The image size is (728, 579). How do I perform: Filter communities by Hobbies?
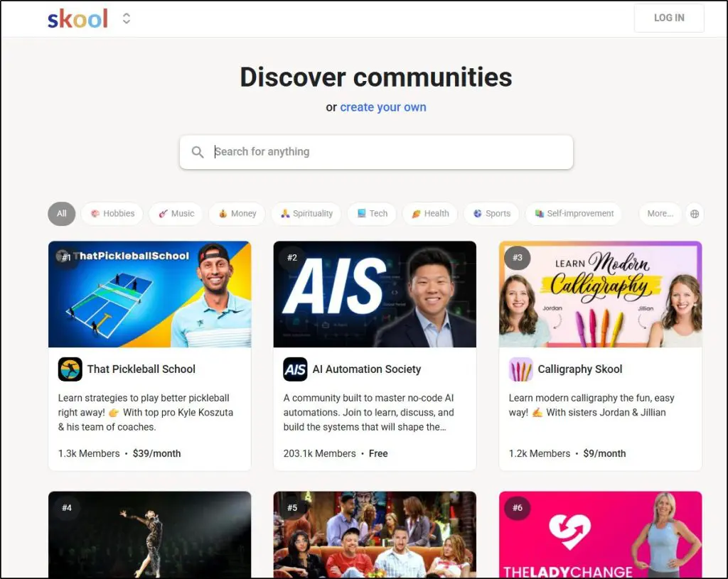pyautogui.click(x=112, y=214)
